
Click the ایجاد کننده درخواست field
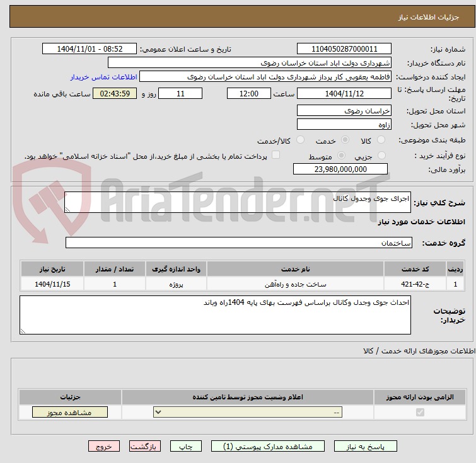point(265,77)
